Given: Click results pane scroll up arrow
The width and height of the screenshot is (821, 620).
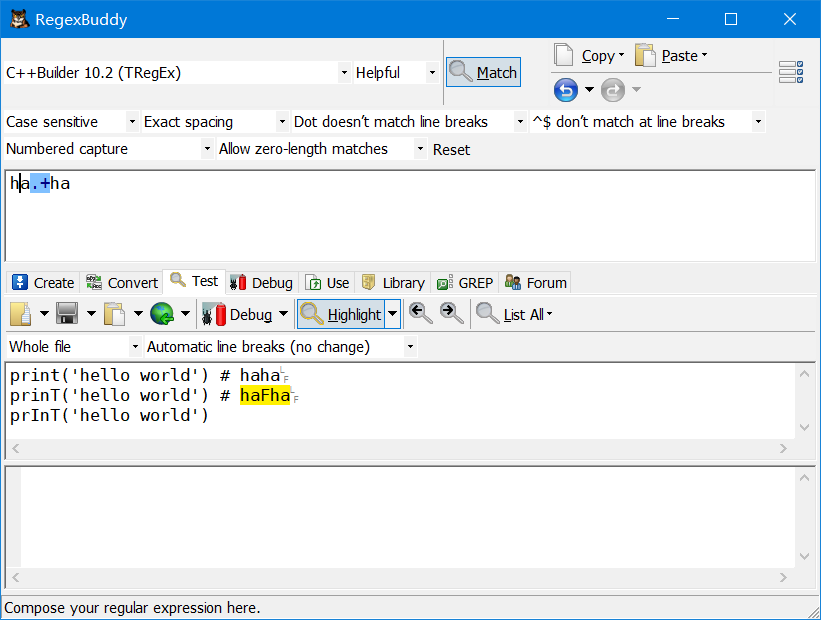Looking at the screenshot, I should [x=805, y=477].
